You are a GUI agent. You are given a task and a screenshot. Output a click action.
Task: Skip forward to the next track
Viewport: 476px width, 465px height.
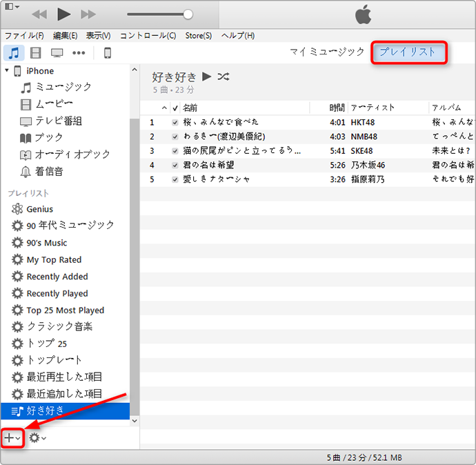tap(88, 14)
